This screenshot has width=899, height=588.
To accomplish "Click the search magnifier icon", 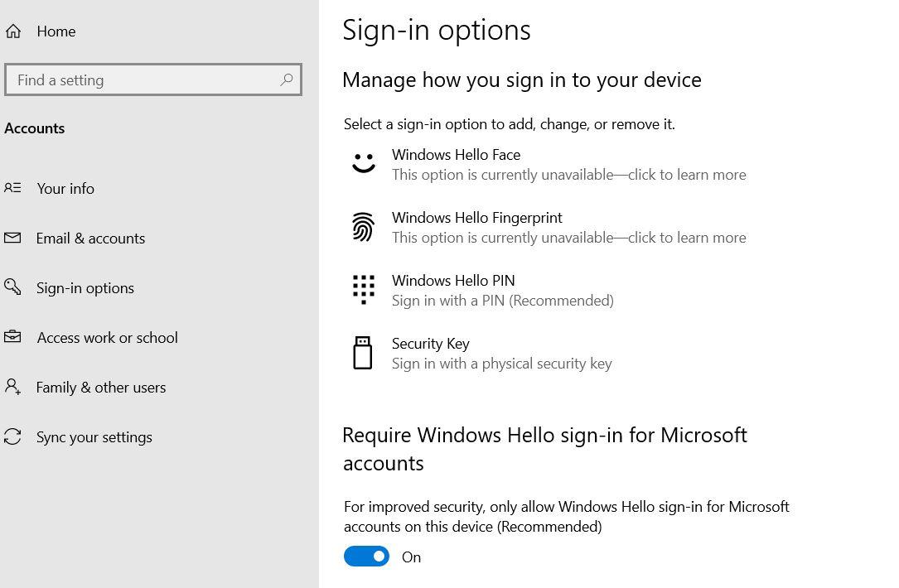I will [x=287, y=80].
